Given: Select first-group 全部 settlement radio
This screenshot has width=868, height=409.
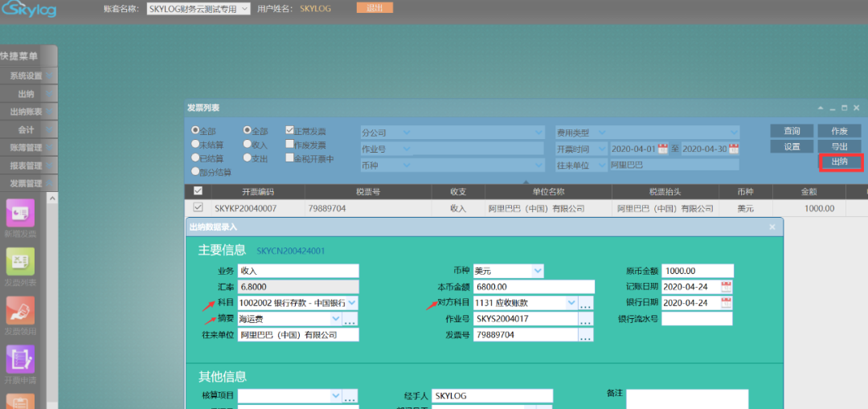Looking at the screenshot, I should coord(194,130).
